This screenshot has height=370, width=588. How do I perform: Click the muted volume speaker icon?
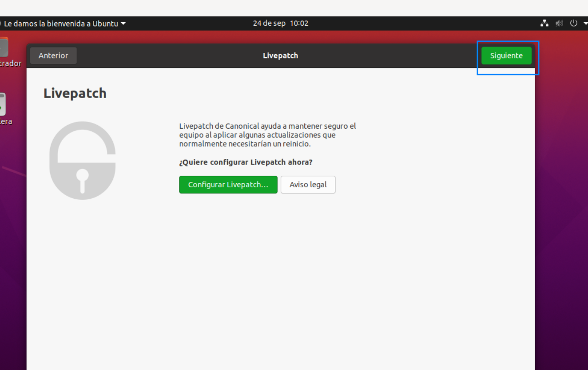tap(559, 23)
